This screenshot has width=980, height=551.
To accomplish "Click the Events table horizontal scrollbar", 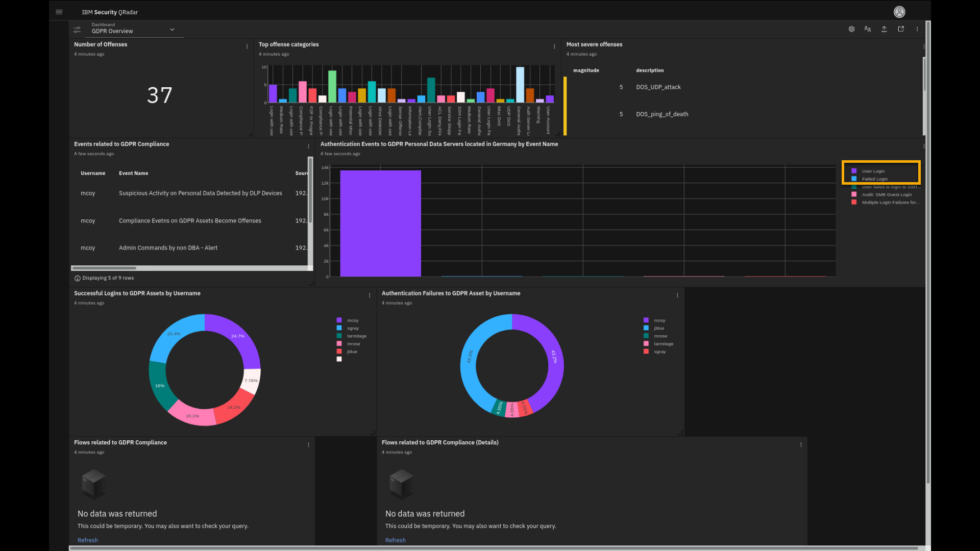I will tap(104, 268).
